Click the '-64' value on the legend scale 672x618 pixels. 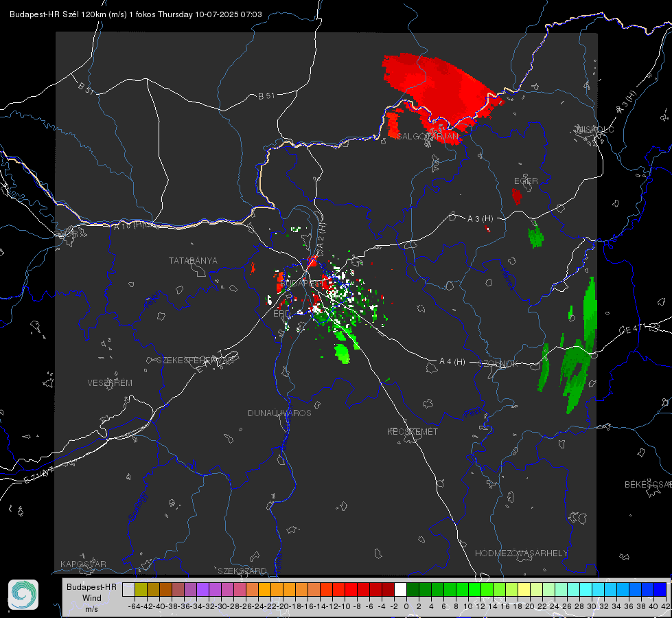coord(134,606)
